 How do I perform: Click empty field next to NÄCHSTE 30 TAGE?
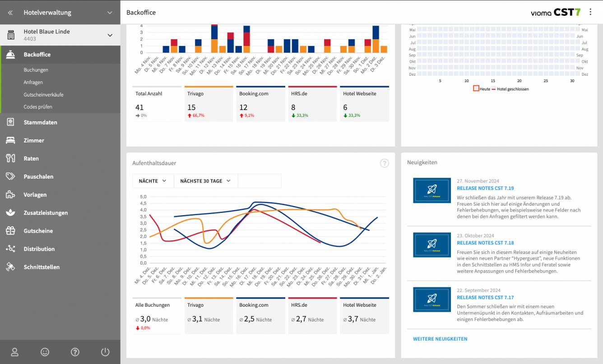pyautogui.click(x=260, y=181)
